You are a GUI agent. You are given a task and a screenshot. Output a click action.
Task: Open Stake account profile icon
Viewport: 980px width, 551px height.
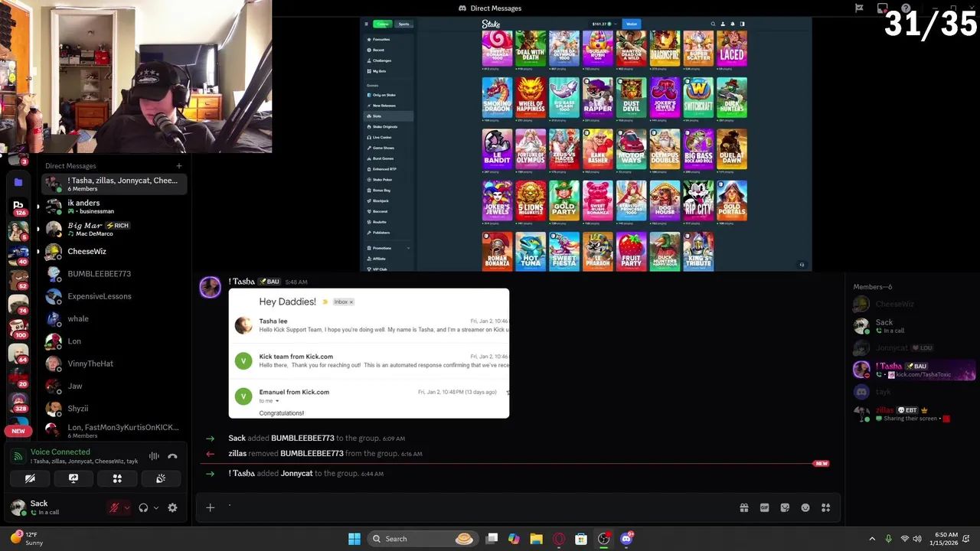pyautogui.click(x=723, y=24)
